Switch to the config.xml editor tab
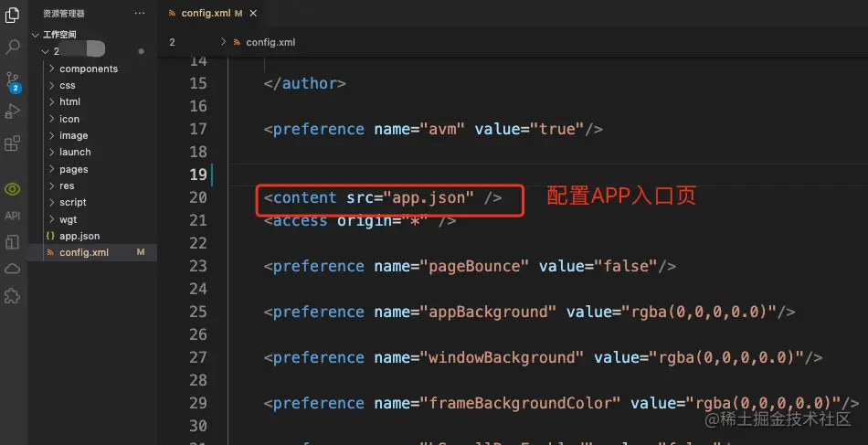This screenshot has width=868, height=445. (x=211, y=14)
